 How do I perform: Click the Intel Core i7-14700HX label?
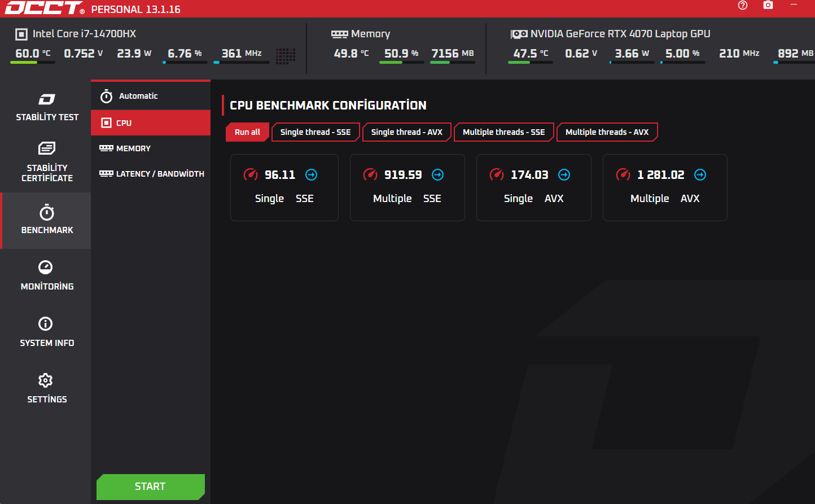84,34
